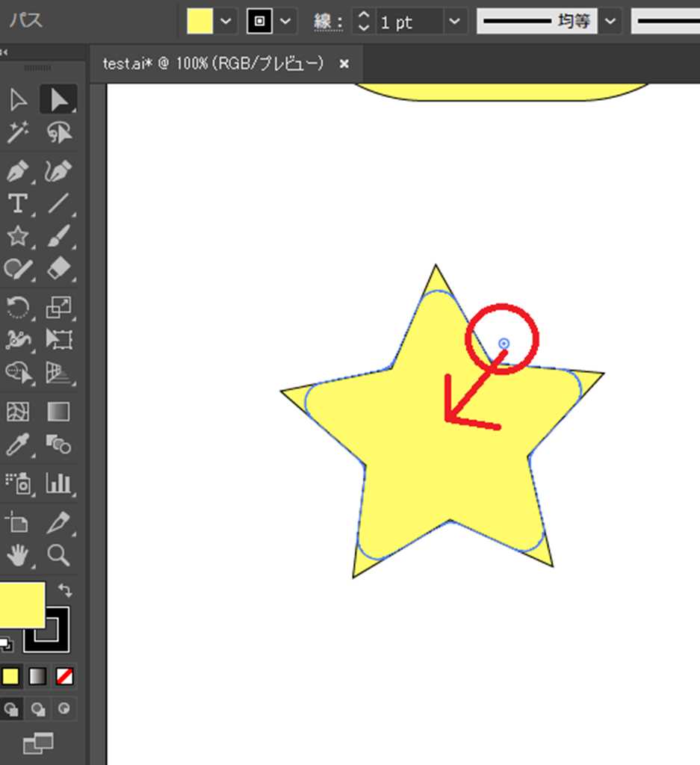Pick the Eyedropper tool

click(x=17, y=445)
